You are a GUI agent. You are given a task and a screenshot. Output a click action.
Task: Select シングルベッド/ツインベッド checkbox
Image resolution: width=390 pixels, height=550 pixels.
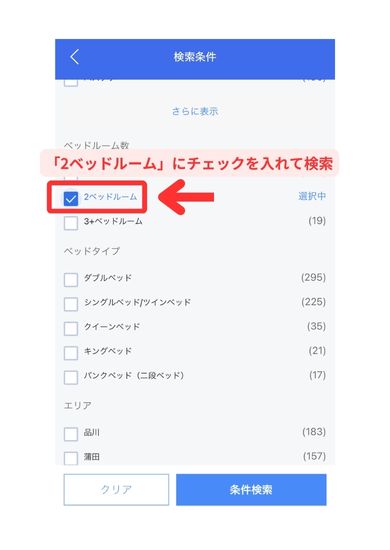point(71,304)
